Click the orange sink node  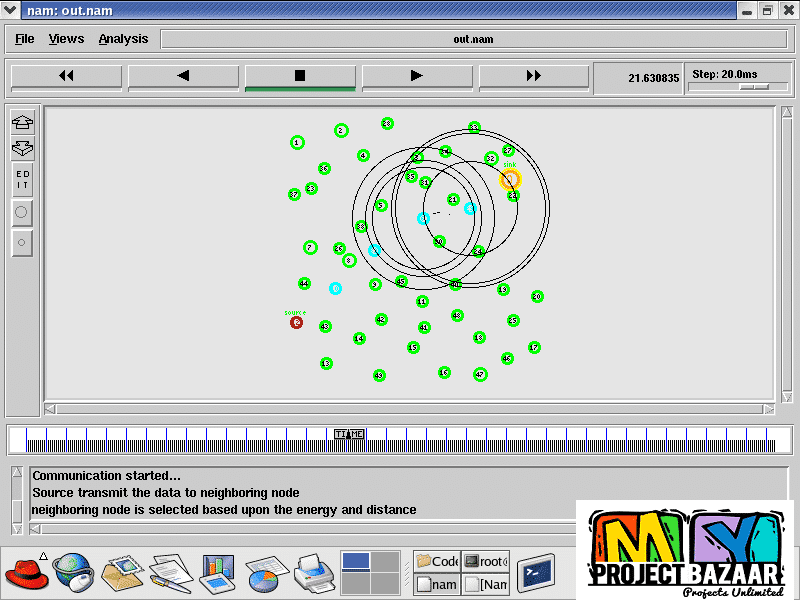click(x=510, y=180)
